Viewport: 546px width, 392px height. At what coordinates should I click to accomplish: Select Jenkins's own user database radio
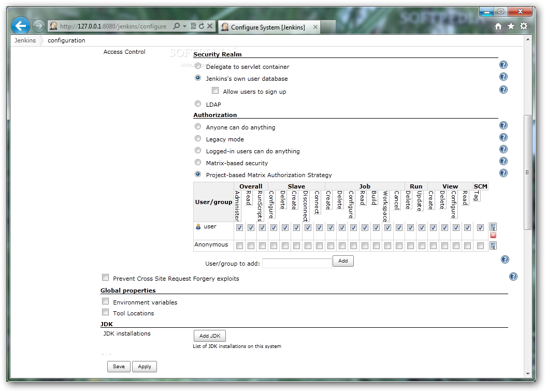[198, 78]
